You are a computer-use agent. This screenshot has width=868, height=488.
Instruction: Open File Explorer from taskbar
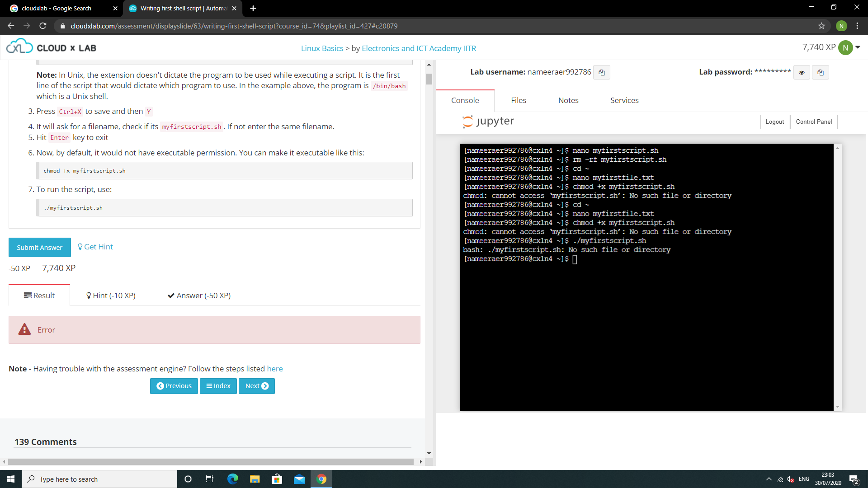point(255,479)
